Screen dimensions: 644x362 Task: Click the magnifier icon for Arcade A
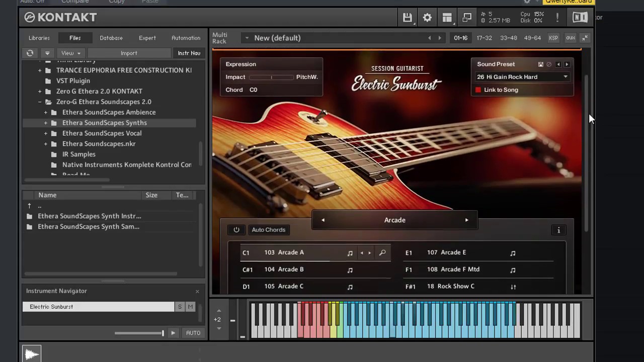382,253
